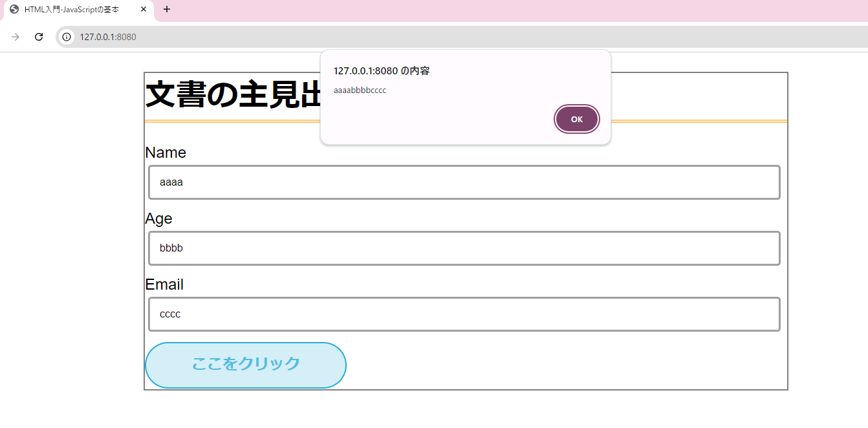Open a new tab with the plus icon
This screenshot has width=868, height=428.
click(167, 9)
